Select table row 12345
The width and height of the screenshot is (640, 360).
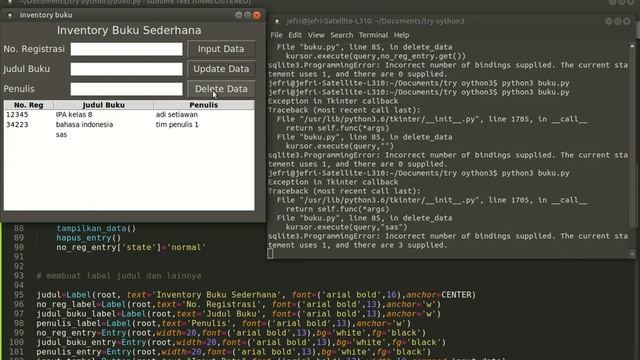[x=129, y=115]
